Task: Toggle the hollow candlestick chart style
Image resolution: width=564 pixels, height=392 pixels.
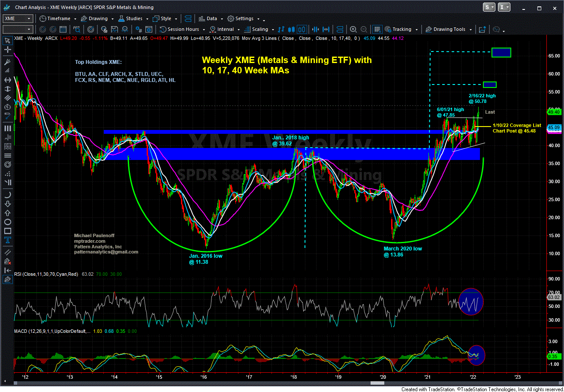Action: (302, 29)
